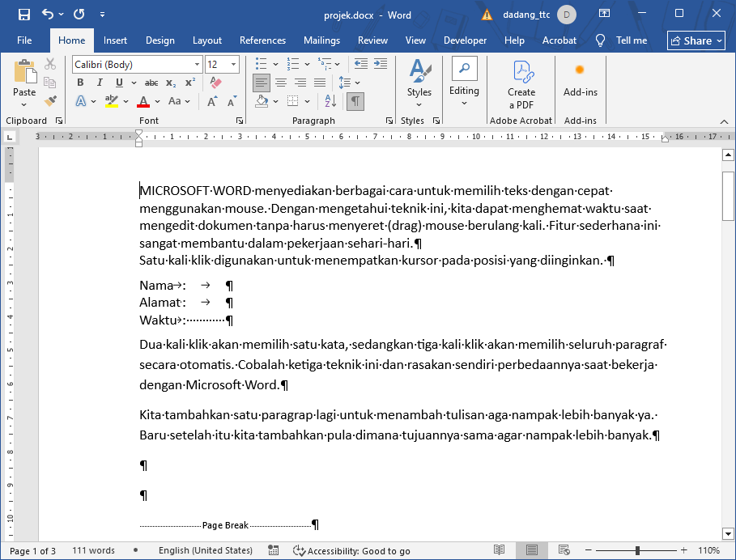Image resolution: width=736 pixels, height=560 pixels.
Task: Click the Multilevel List icon
Action: coord(325,64)
